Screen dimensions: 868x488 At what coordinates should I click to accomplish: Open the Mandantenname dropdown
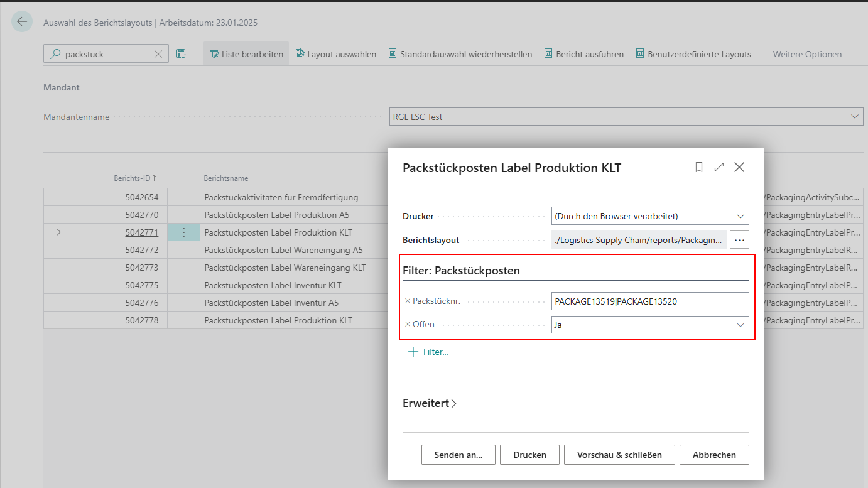pyautogui.click(x=626, y=117)
